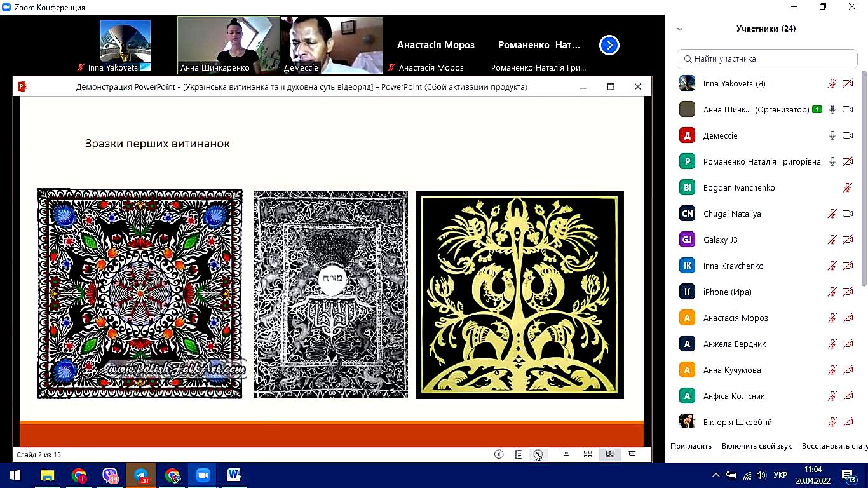Open notification center icon in taskbar
Viewport: 868px width, 488px height.
[x=848, y=475]
